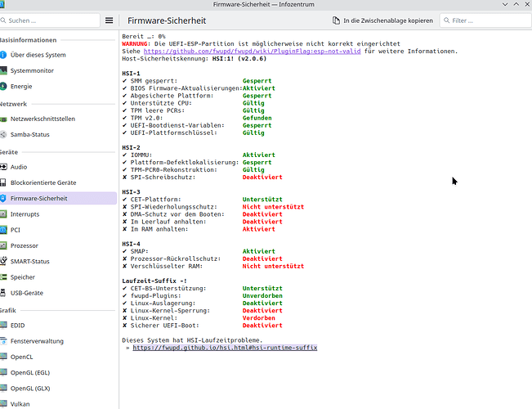This screenshot has height=409, width=532.
Task: Open the hamburger menu beside search
Action: (x=109, y=20)
